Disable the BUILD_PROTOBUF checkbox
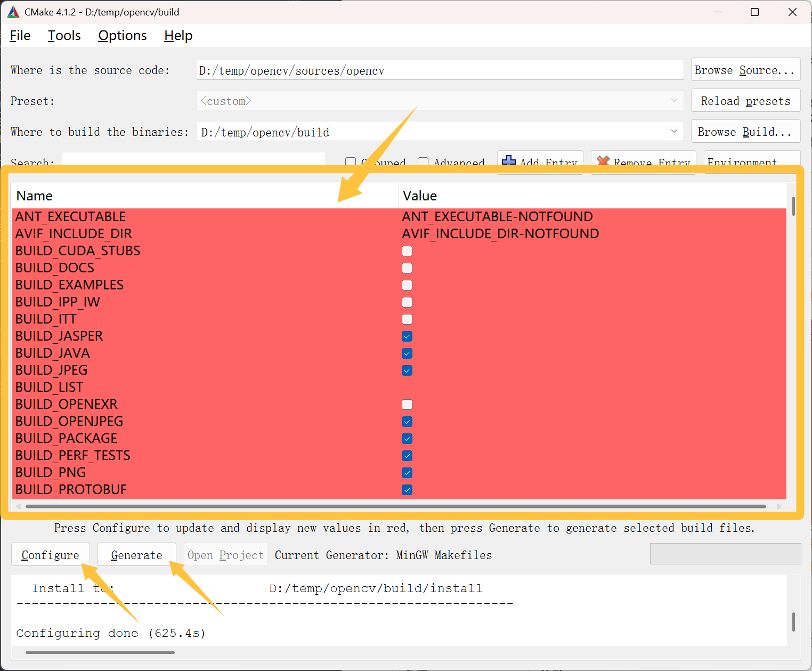This screenshot has width=812, height=671. (407, 490)
